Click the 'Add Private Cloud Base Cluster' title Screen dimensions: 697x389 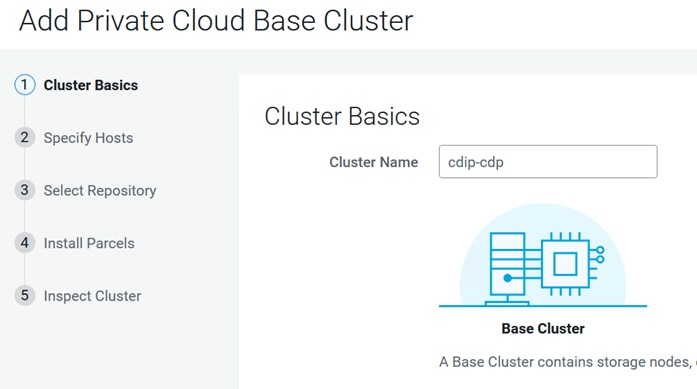coord(216,20)
